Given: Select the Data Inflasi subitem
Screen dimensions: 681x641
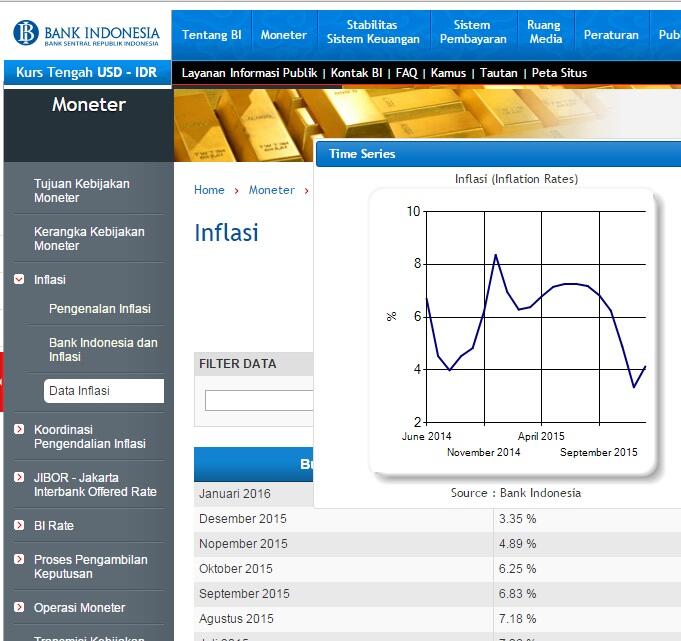Looking at the screenshot, I should pos(104,390).
